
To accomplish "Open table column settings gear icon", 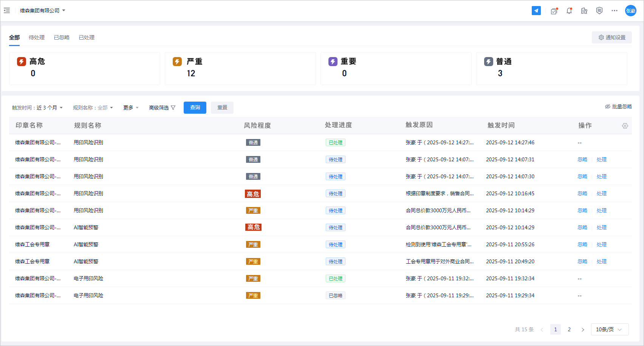I will click(625, 126).
